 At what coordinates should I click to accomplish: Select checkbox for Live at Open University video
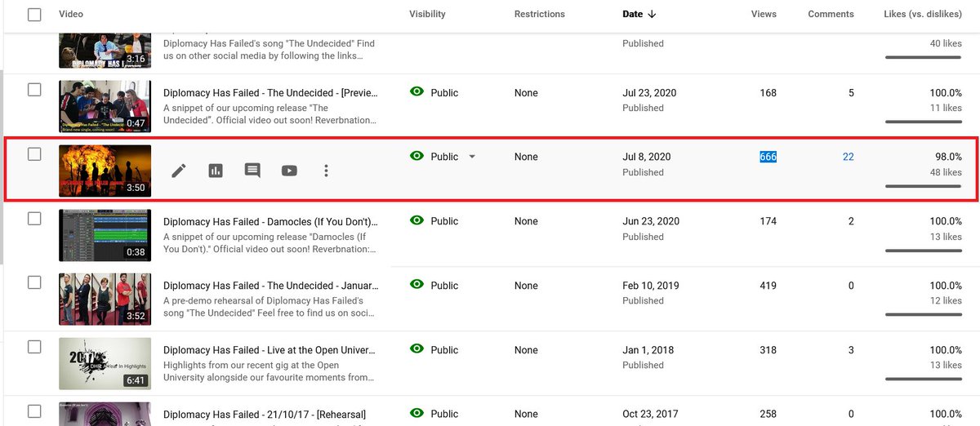click(x=34, y=347)
